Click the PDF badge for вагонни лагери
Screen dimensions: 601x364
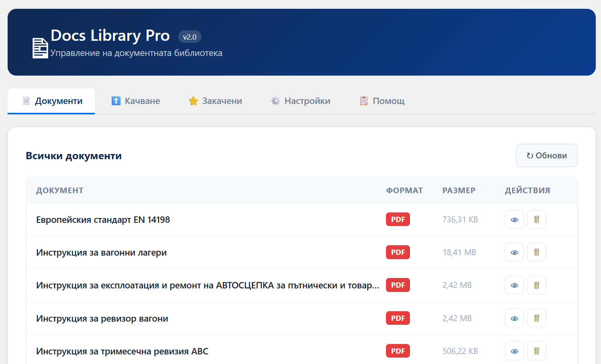398,252
